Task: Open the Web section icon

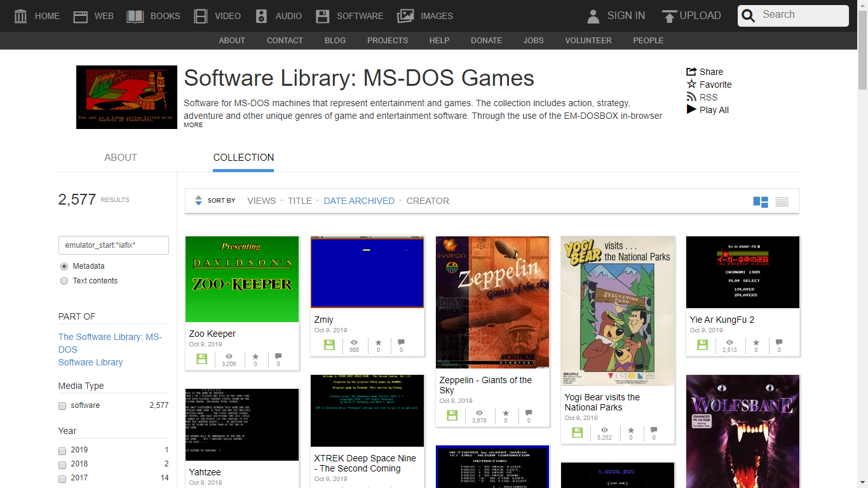Action: [x=80, y=16]
